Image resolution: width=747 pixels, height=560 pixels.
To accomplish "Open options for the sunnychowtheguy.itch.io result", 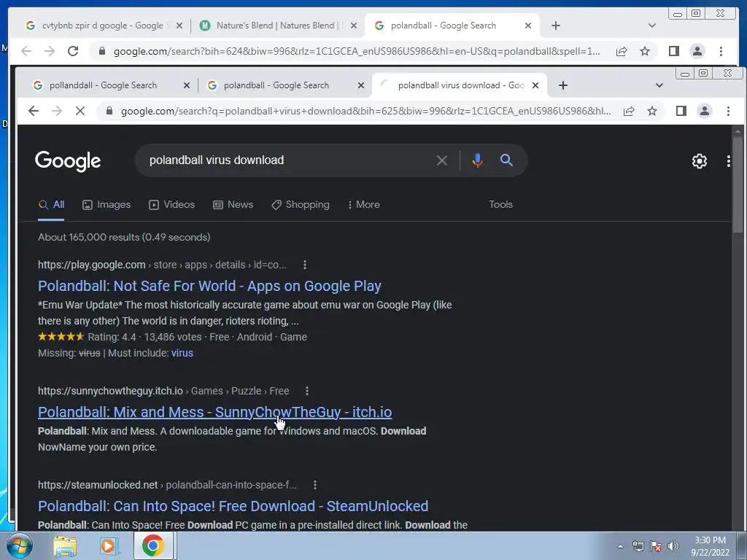I will 307,391.
